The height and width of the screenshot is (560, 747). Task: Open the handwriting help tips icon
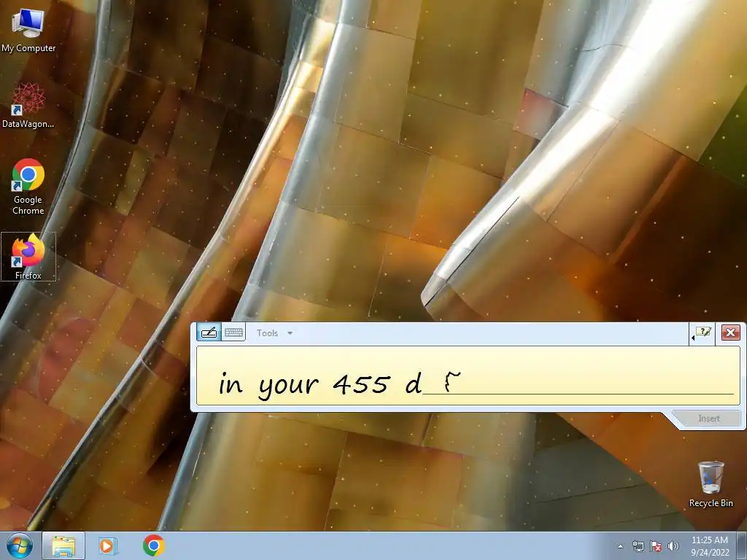703,332
